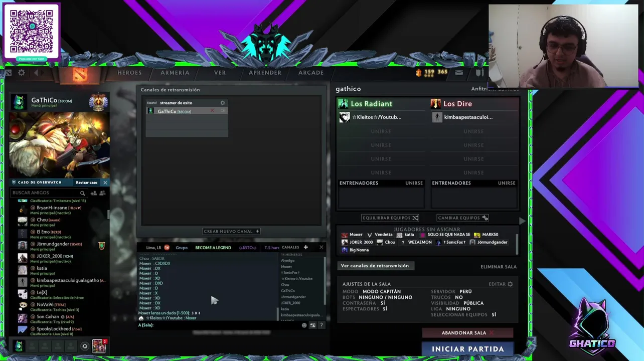Click the chat messages scrollbar
Image resolution: width=644 pixels, height=361 pixels.
(277, 314)
